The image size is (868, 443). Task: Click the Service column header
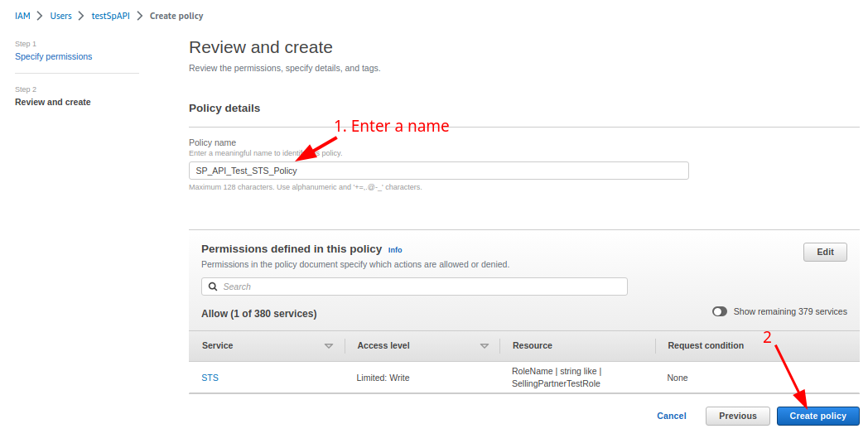click(217, 345)
